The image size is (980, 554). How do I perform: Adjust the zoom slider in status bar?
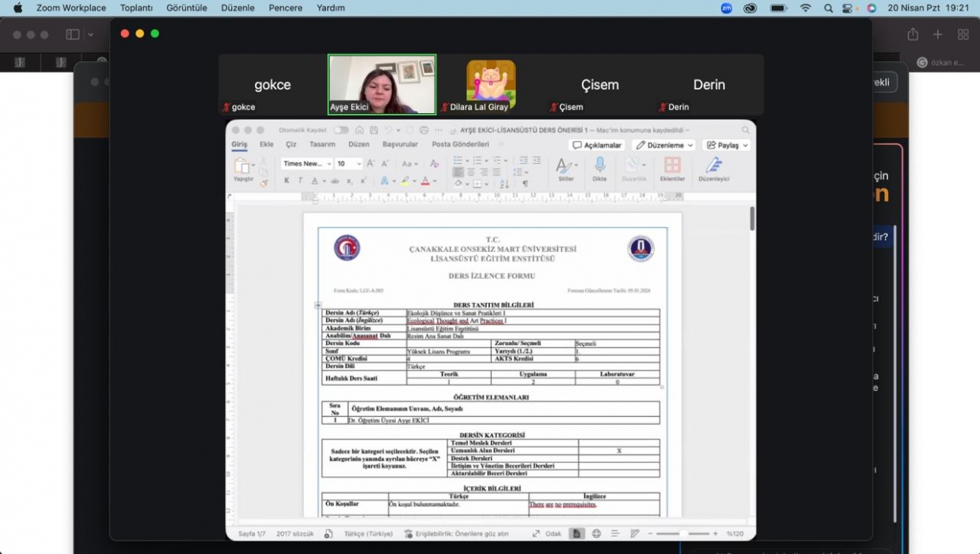tap(686, 533)
